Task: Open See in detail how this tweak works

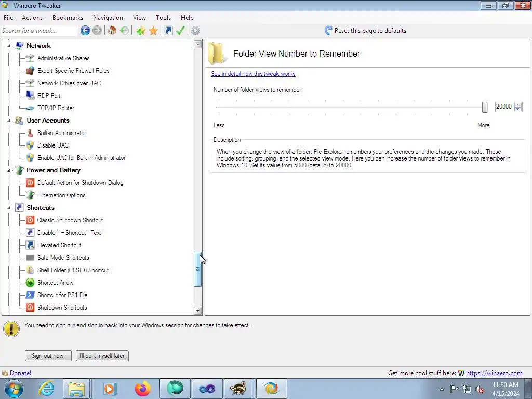Action: [x=253, y=74]
